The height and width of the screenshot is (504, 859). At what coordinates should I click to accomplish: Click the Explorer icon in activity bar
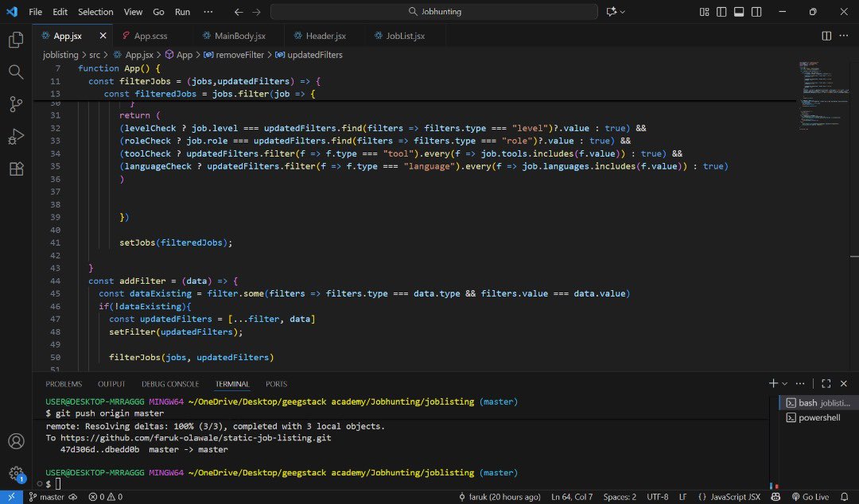pyautogui.click(x=16, y=38)
